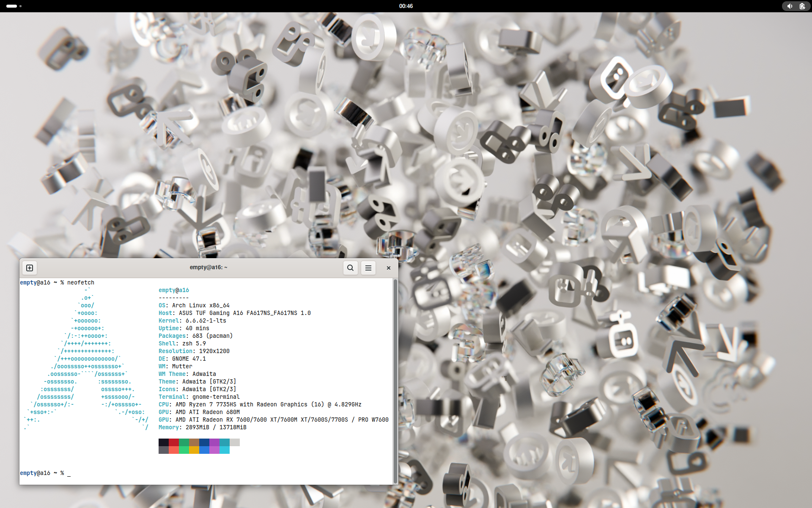
Task: Click the brown color block
Action: pyautogui.click(x=194, y=442)
